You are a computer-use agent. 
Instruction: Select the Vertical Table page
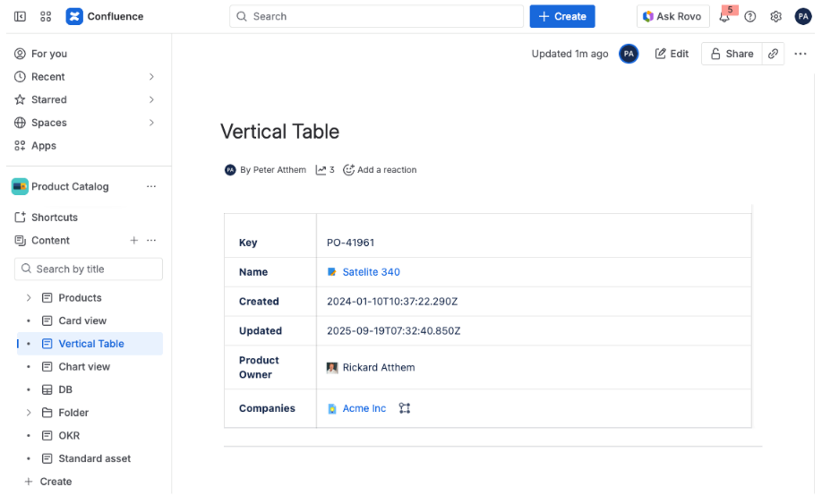90,344
